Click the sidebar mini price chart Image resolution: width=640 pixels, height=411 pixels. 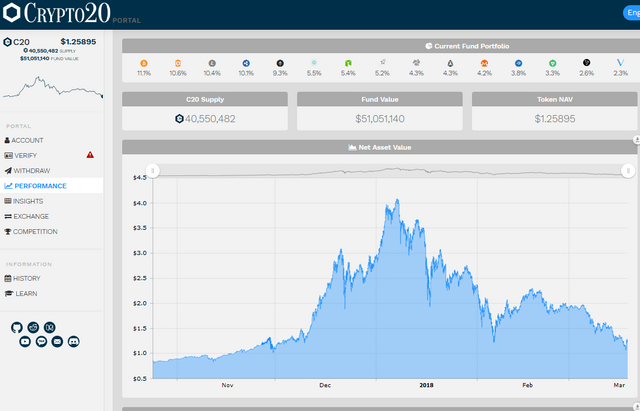click(53, 87)
